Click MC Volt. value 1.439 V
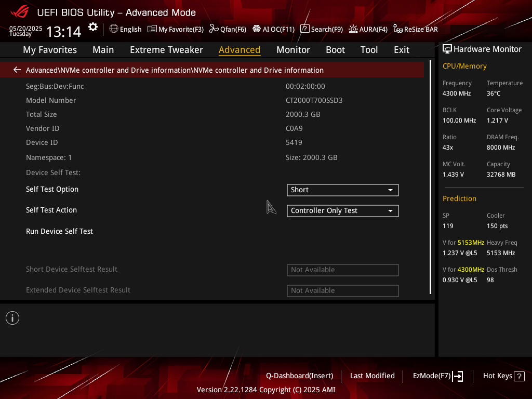532x399 pixels. click(x=453, y=175)
